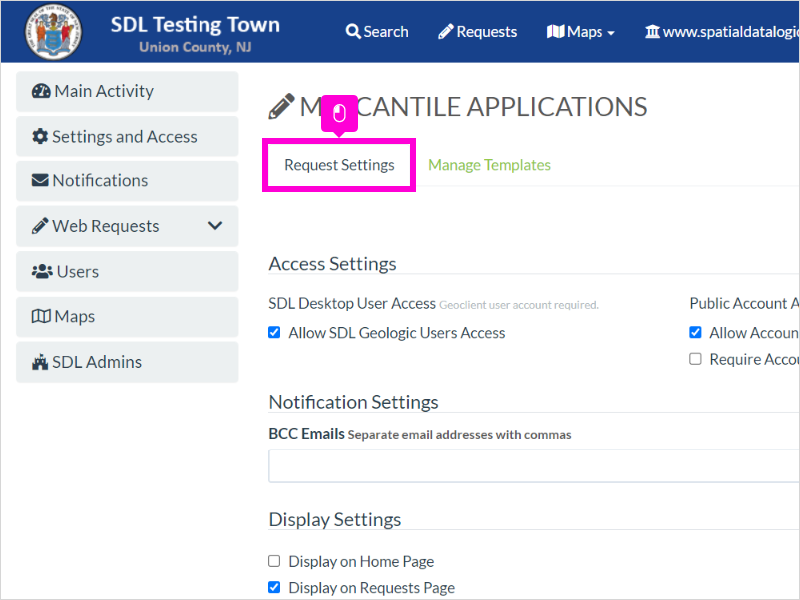Screen dimensions: 800x600
Task: Click the Search magnifier icon in header
Action: (353, 32)
